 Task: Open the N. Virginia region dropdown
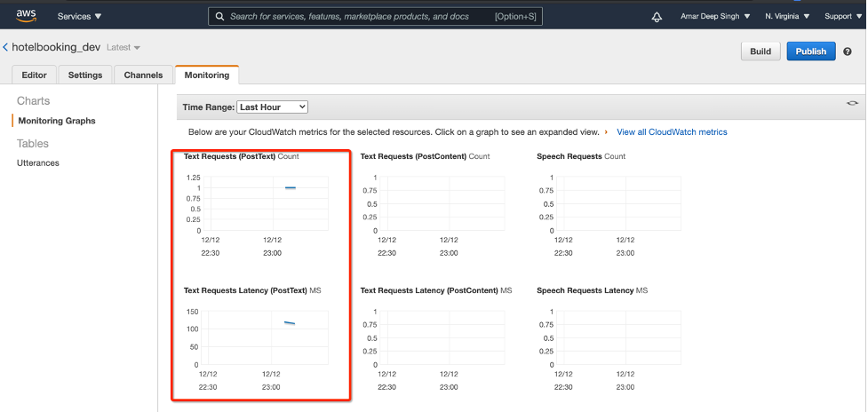tap(786, 17)
